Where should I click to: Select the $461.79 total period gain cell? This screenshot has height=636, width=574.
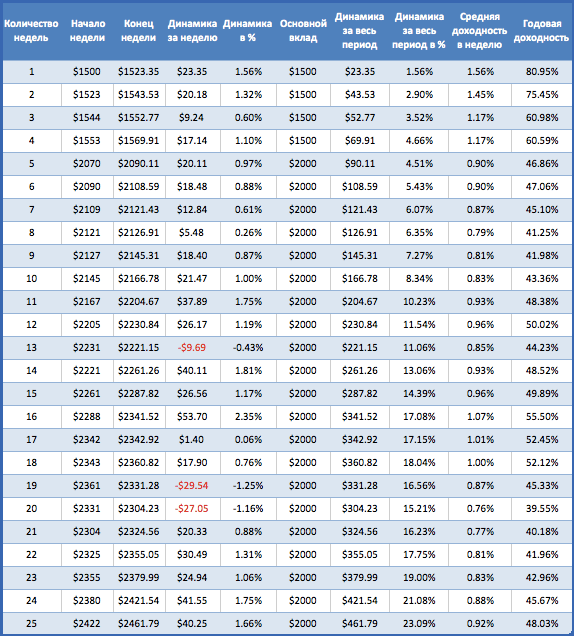click(x=360, y=623)
